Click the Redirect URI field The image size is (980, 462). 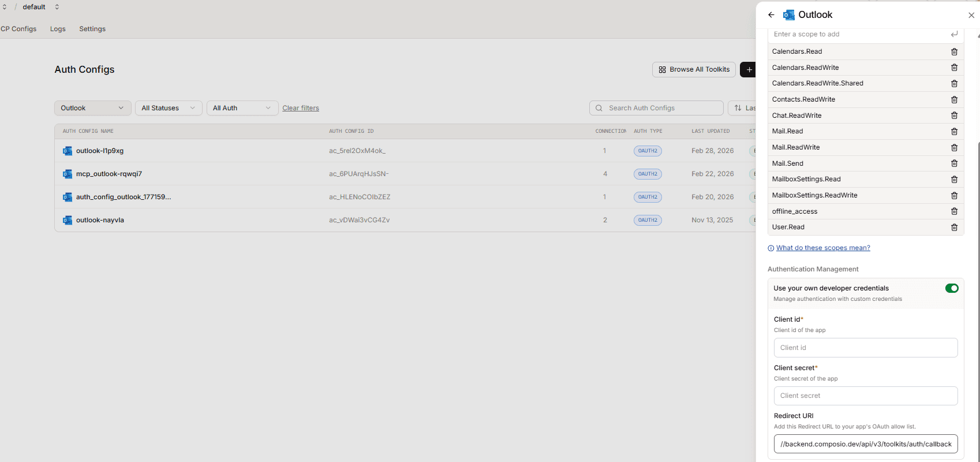click(x=866, y=444)
